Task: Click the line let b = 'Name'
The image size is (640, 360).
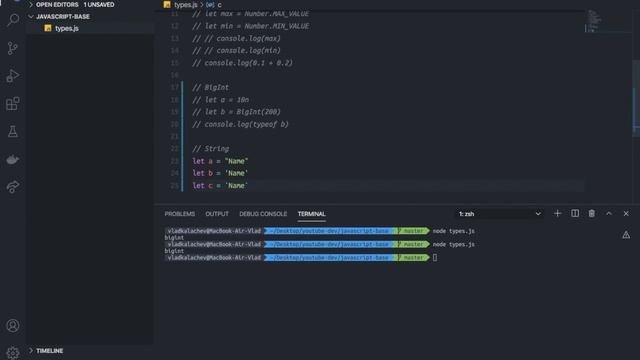Action: [220, 173]
